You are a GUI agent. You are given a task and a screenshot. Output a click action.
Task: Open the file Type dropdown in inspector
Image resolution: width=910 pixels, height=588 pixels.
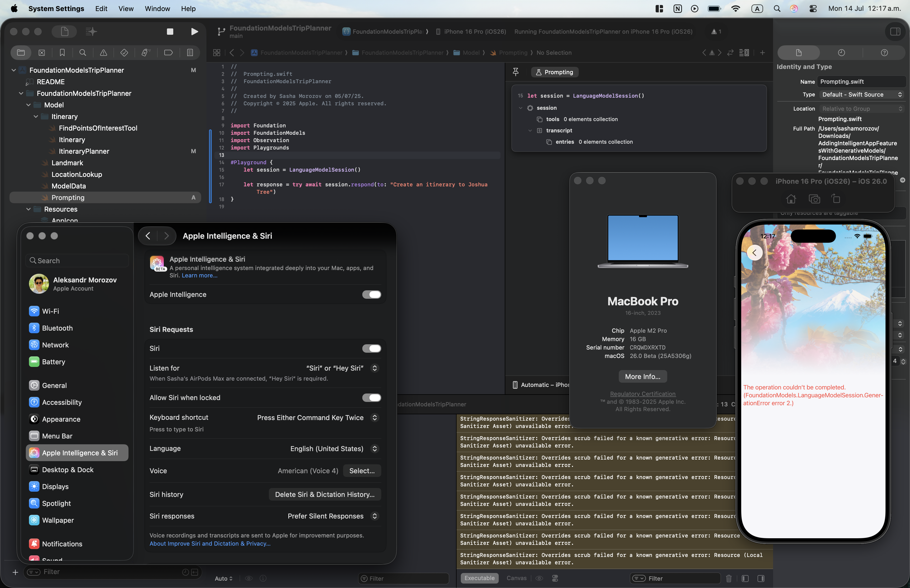(862, 94)
